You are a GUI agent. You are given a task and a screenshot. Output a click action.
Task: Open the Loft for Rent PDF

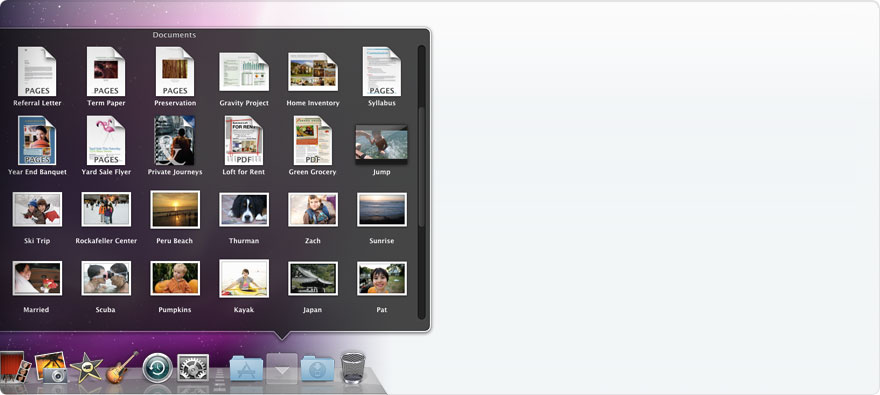coord(244,140)
